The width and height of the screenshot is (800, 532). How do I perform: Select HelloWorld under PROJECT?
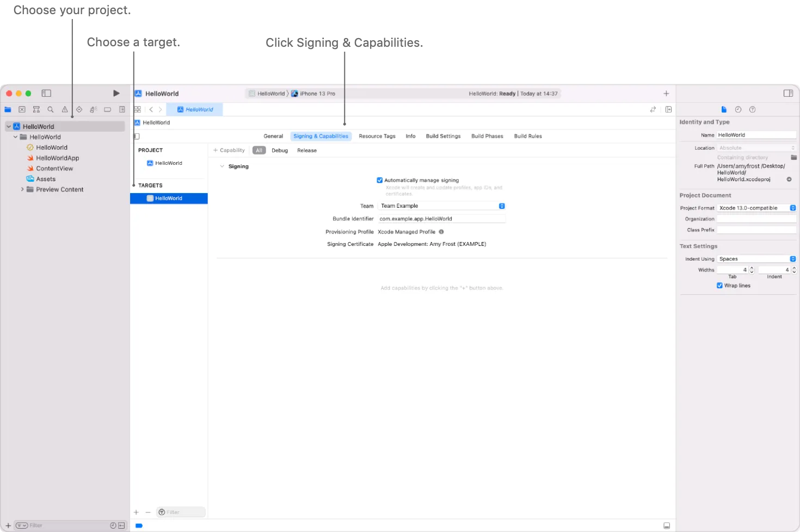(169, 163)
